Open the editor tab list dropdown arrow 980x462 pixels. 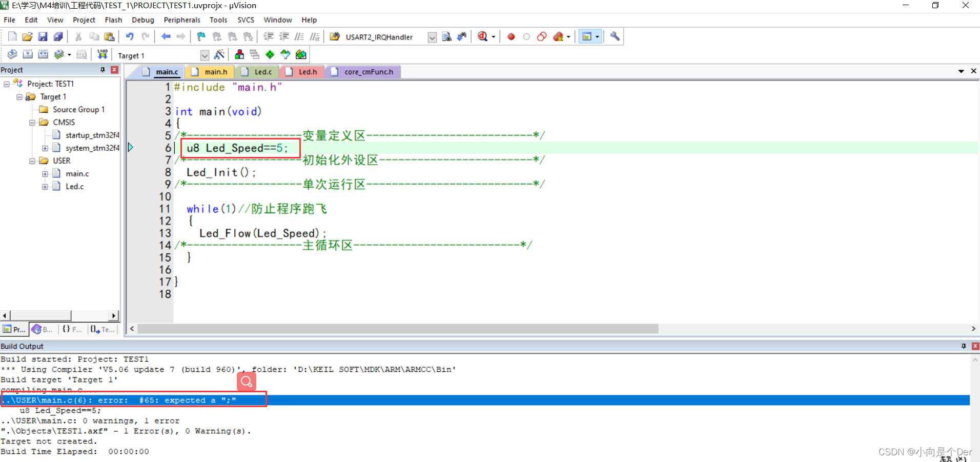click(x=961, y=71)
